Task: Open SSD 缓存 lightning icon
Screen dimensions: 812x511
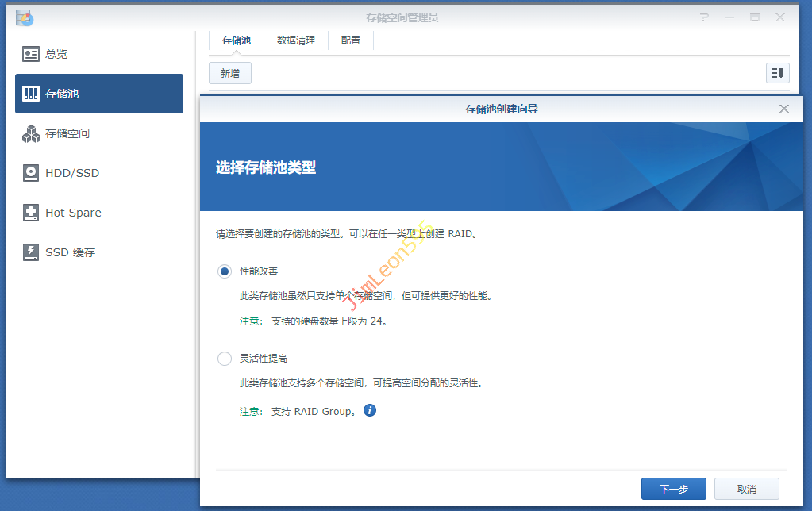Action: click(x=31, y=252)
